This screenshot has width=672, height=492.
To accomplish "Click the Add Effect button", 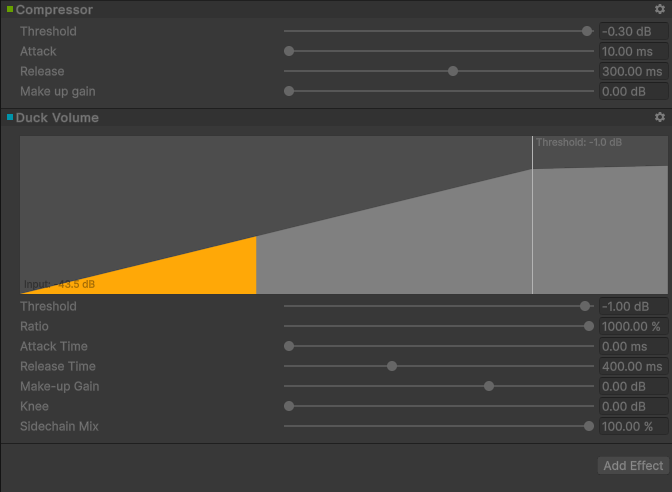I will click(x=633, y=465).
